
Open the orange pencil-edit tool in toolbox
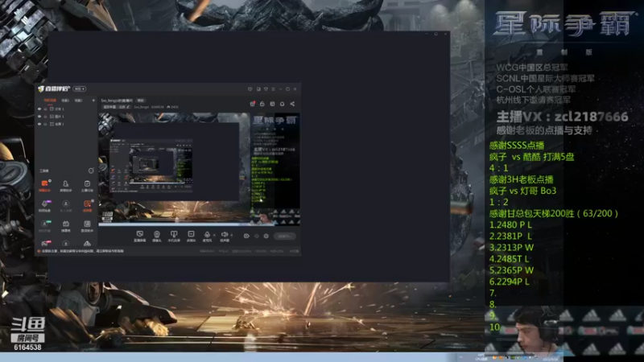tap(87, 205)
